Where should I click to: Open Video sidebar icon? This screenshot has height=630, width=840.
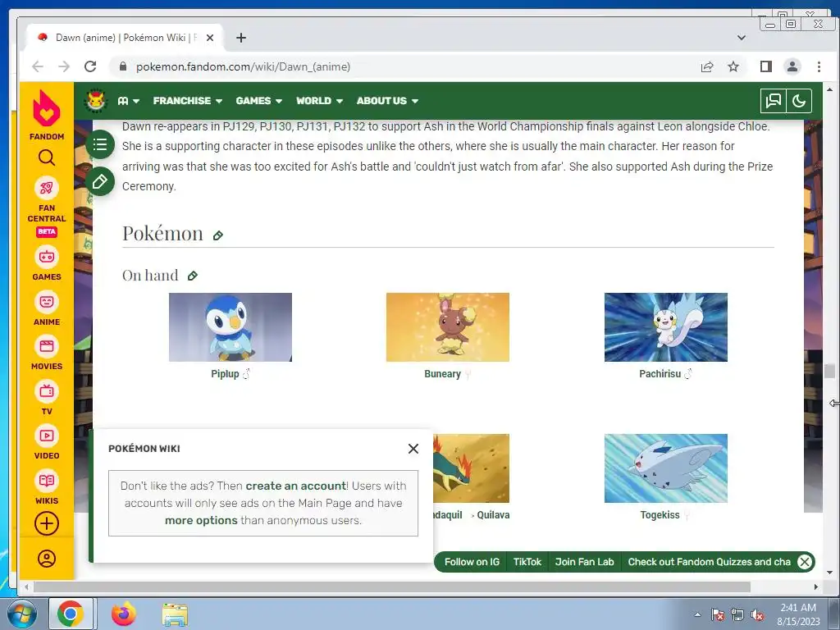[47, 436]
